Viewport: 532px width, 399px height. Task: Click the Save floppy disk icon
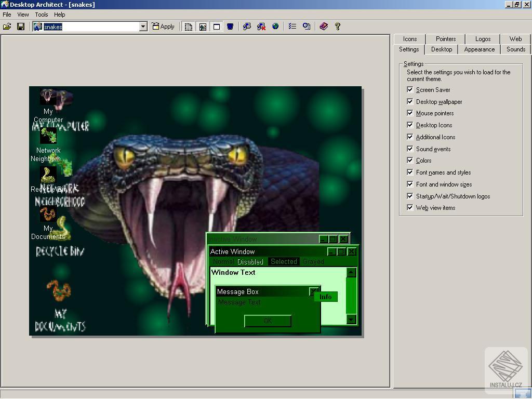(x=21, y=26)
